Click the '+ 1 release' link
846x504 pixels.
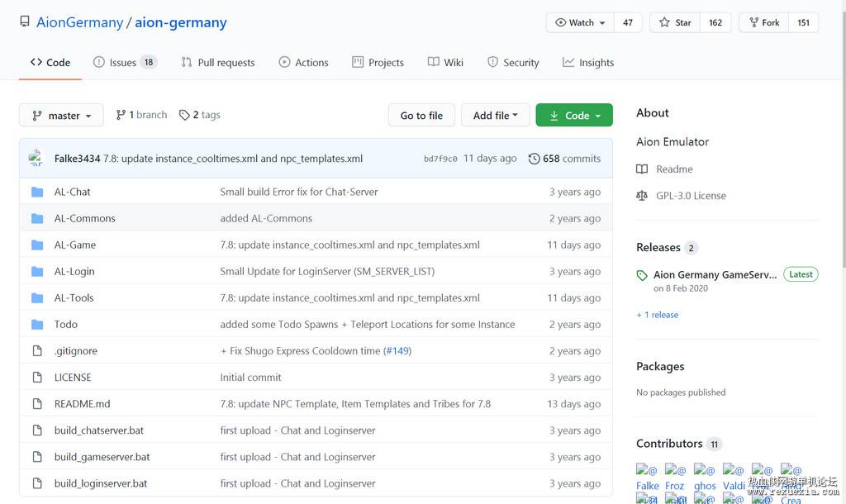657,315
